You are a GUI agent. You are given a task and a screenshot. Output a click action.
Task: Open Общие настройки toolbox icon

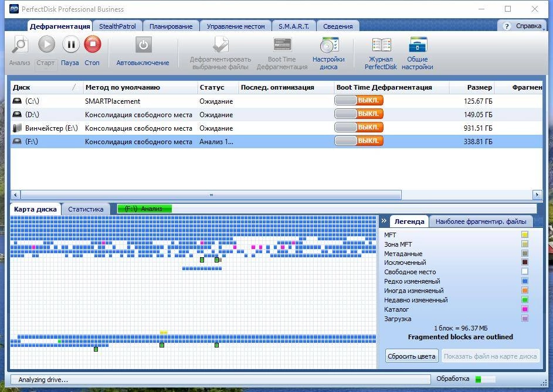[x=418, y=45]
